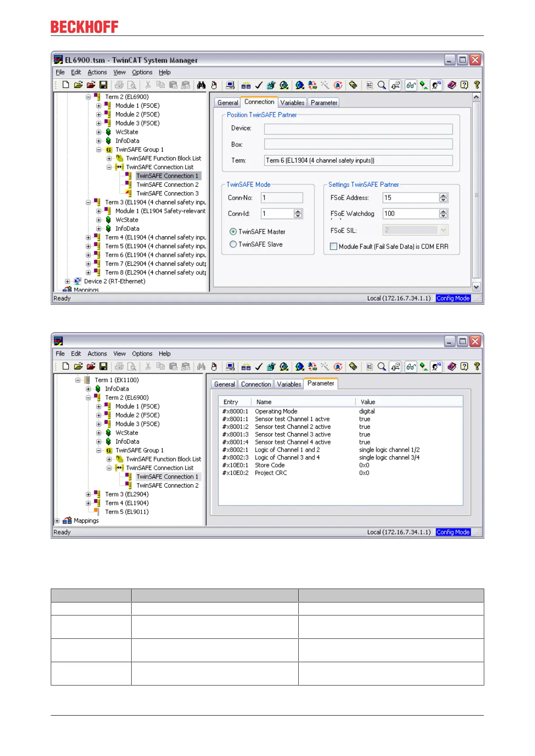Open the disabled FSoE SIL dropdown
535x756 pixels.
pos(443,230)
